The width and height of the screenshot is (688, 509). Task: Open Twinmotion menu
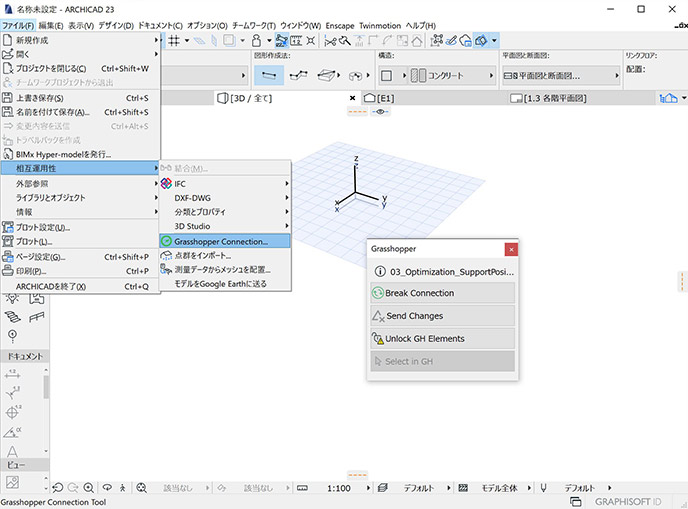(x=380, y=25)
